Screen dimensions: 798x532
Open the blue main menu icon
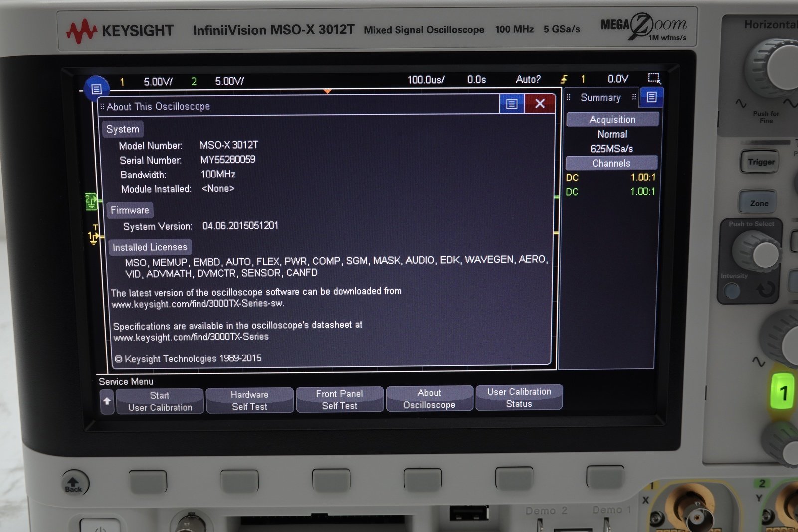97,89
